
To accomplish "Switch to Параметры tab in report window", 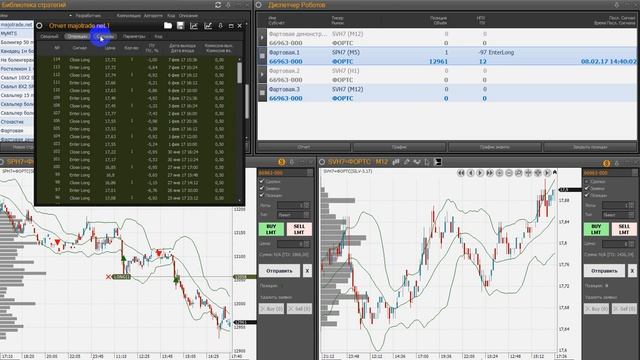I will [134, 36].
